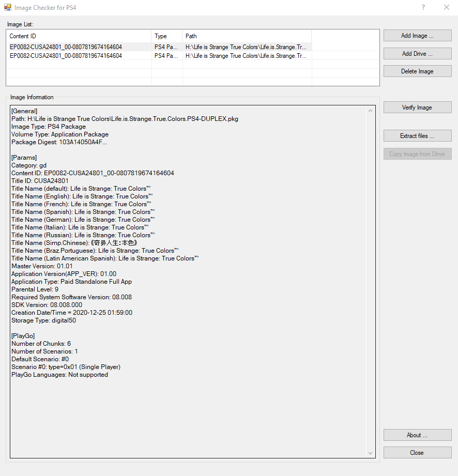Click the Close button at bottom right
The width and height of the screenshot is (458, 476).
coord(417,453)
